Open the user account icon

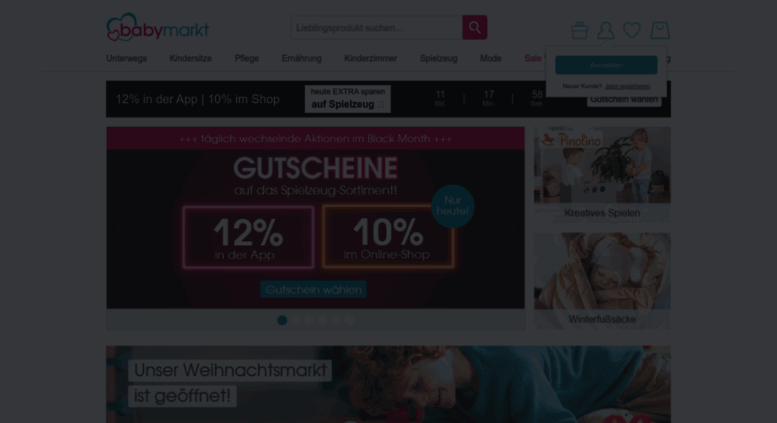pyautogui.click(x=606, y=30)
